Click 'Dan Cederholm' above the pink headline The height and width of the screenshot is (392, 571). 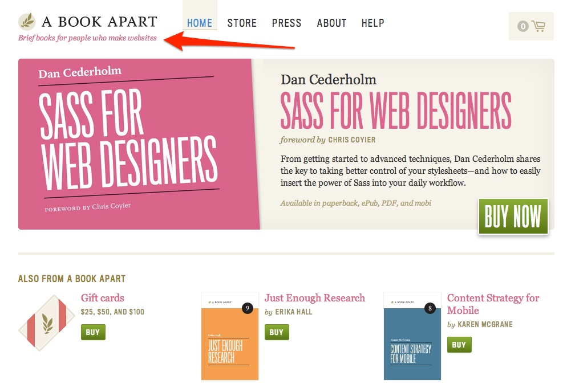[x=329, y=80]
